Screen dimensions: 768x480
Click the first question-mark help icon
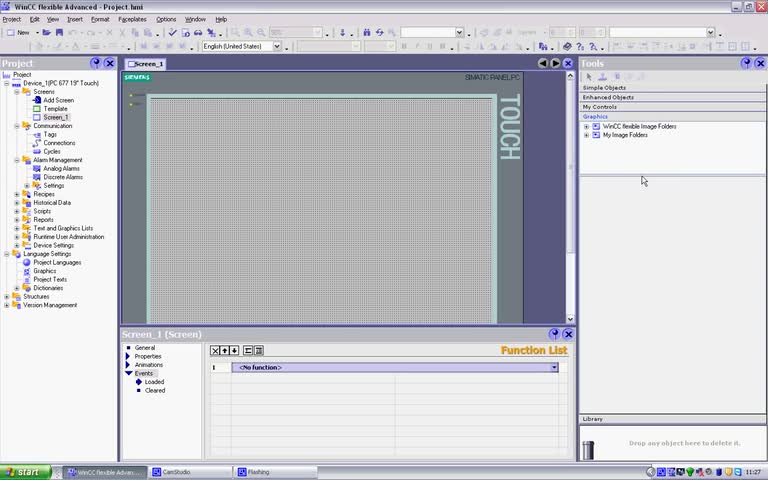(x=580, y=47)
